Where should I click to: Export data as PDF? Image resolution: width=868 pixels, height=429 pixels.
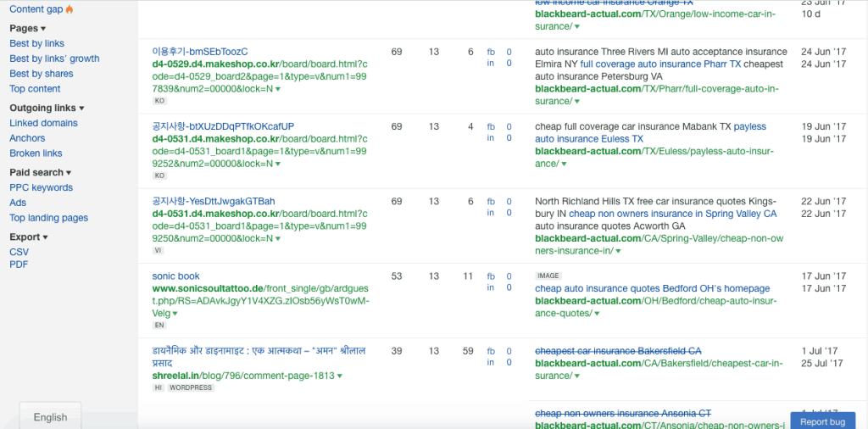(x=19, y=265)
